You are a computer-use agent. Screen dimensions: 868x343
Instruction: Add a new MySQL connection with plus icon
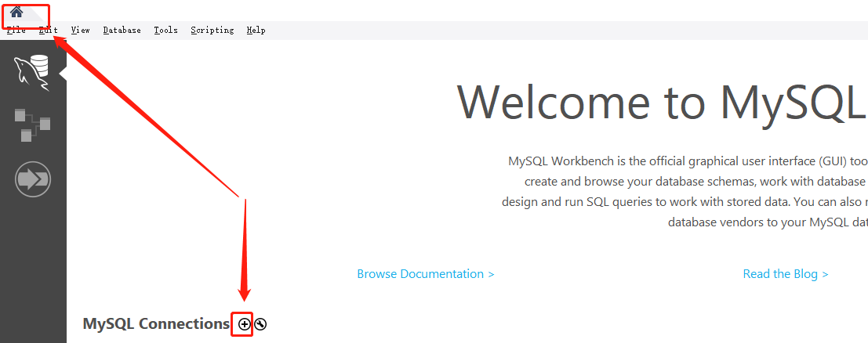pos(244,324)
